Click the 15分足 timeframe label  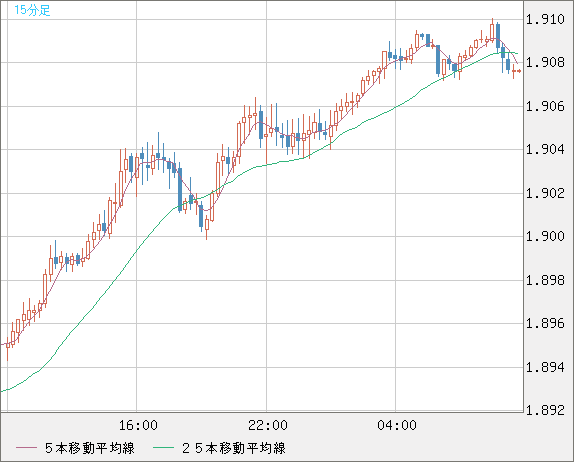(x=32, y=10)
